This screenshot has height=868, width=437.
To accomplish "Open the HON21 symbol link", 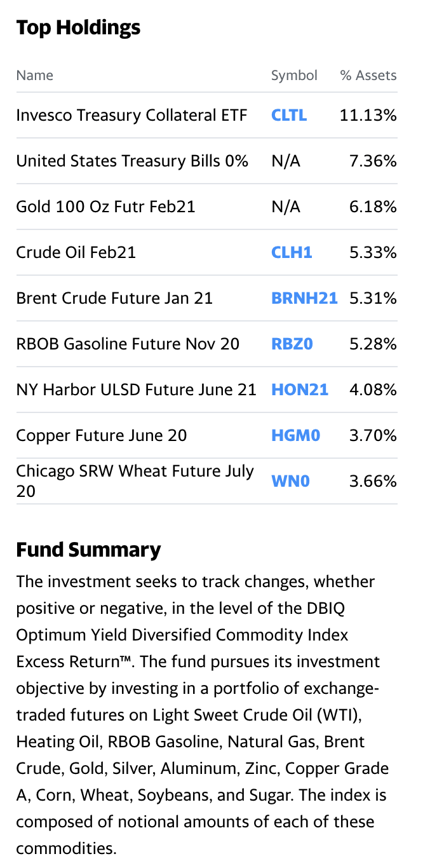I will pyautogui.click(x=300, y=390).
